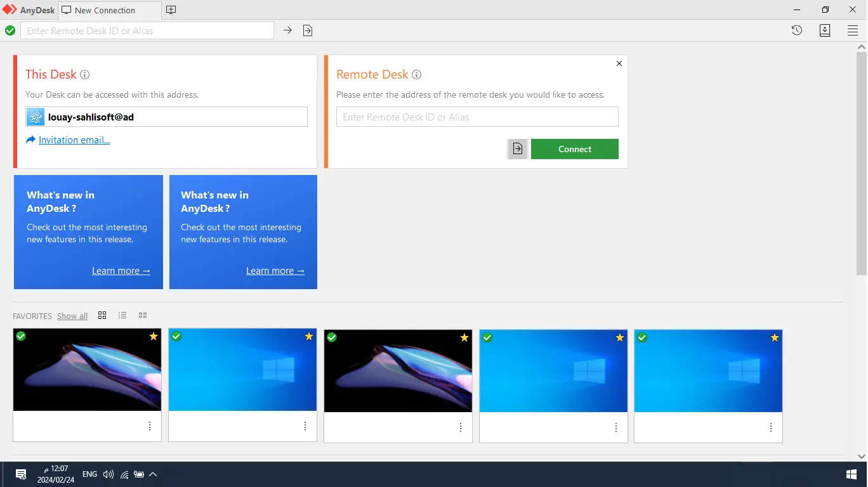Switch favorites to small tile view
Screen dimensions: 868x487
click(x=143, y=315)
